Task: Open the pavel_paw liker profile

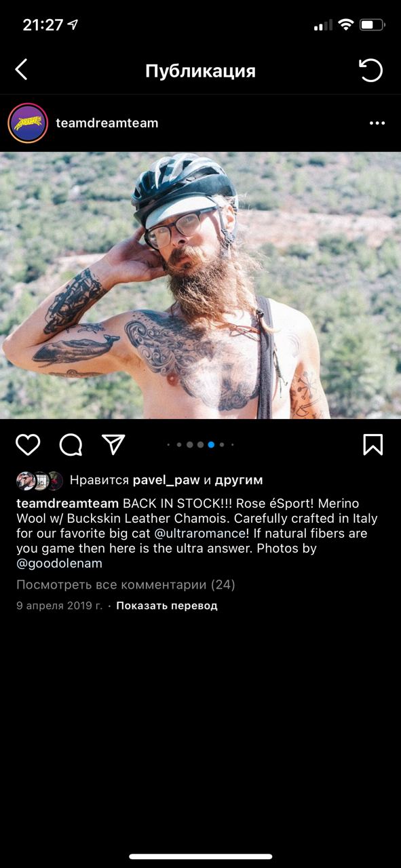Action: (166, 480)
